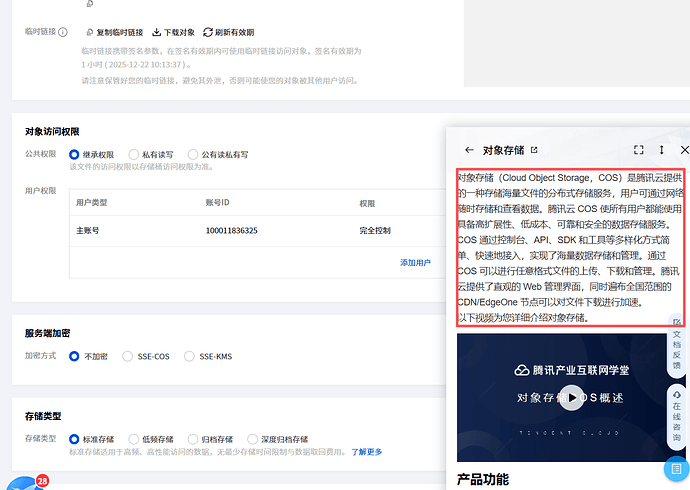Click the 主账号 table cell

point(88,230)
